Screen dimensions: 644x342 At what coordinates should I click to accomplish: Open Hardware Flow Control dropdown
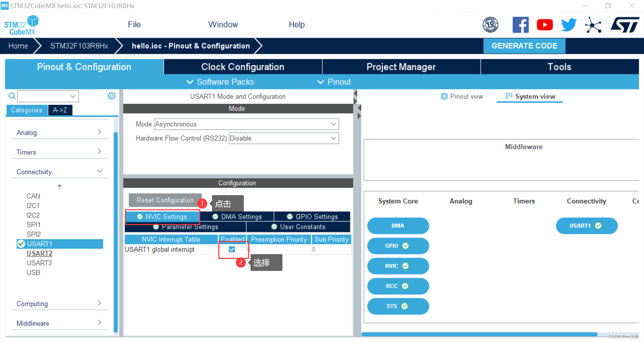[284, 138]
